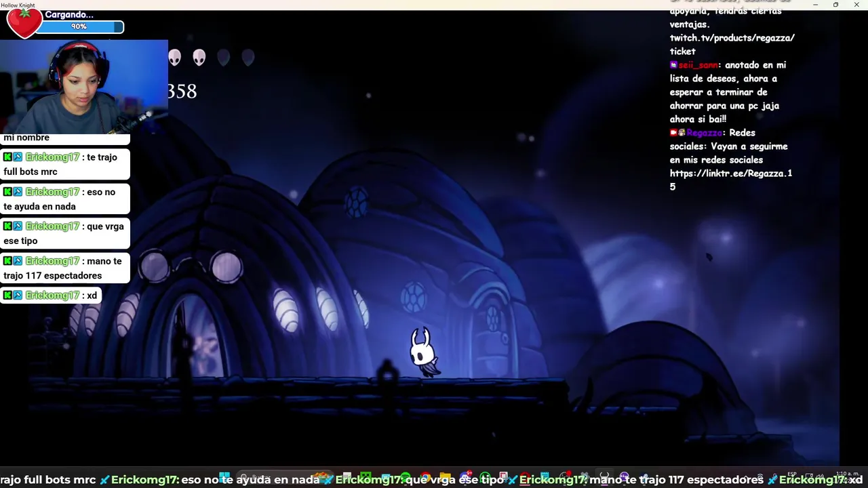Click the ESP language indicator in tray
The width and height of the screenshot is (868, 488).
pos(792,474)
